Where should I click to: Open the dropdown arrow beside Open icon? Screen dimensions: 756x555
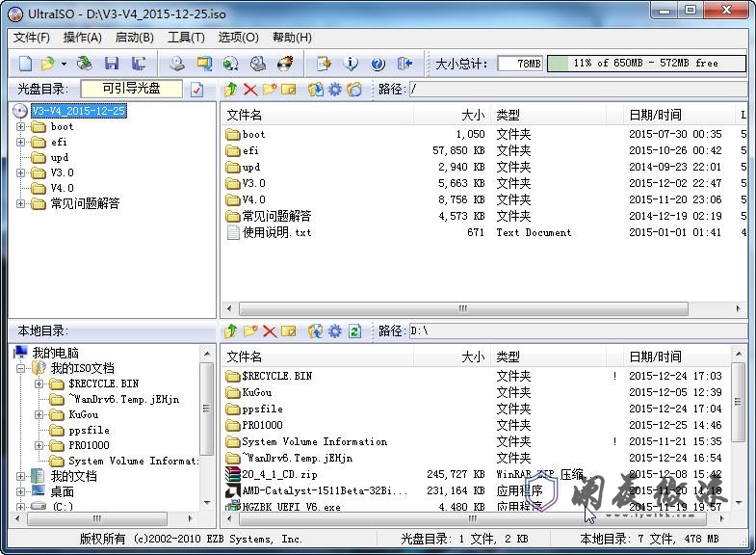[x=64, y=64]
